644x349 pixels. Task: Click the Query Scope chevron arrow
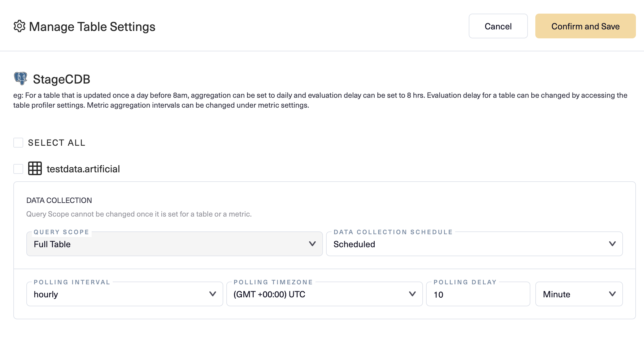[x=312, y=244]
